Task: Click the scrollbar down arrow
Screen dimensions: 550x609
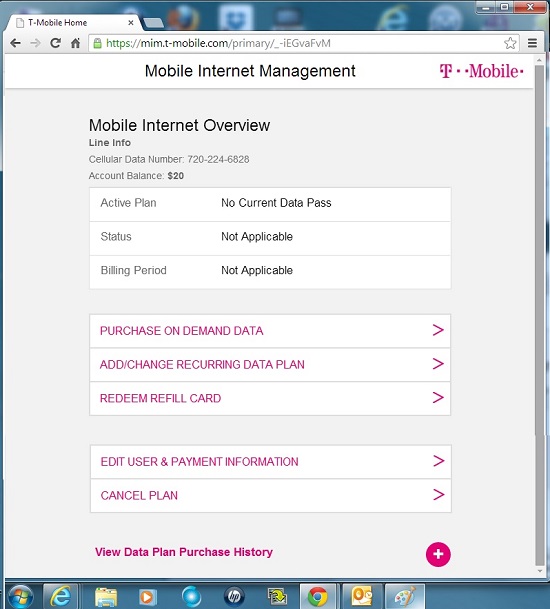Action: click(540, 571)
